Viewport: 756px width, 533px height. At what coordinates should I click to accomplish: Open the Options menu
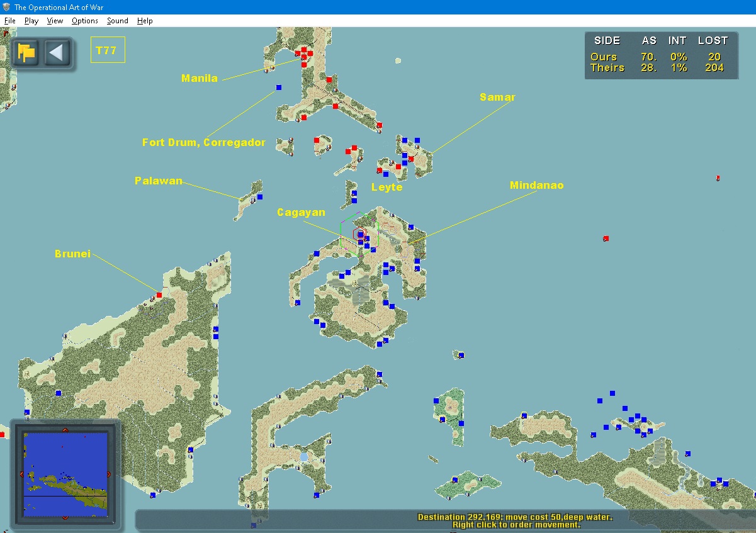84,21
